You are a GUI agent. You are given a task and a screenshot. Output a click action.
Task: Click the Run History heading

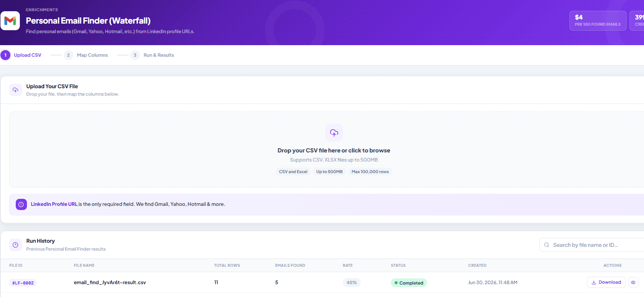click(41, 241)
